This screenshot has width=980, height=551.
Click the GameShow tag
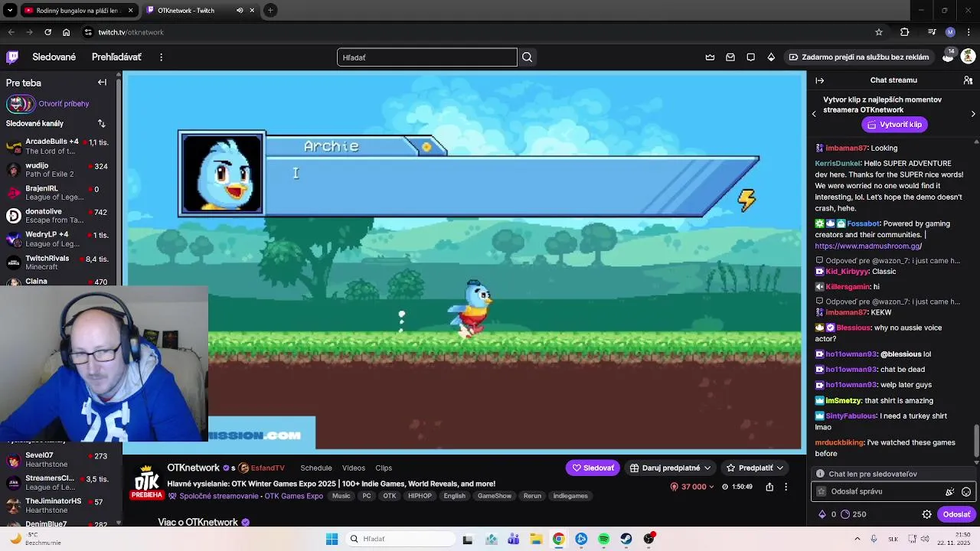tap(495, 496)
